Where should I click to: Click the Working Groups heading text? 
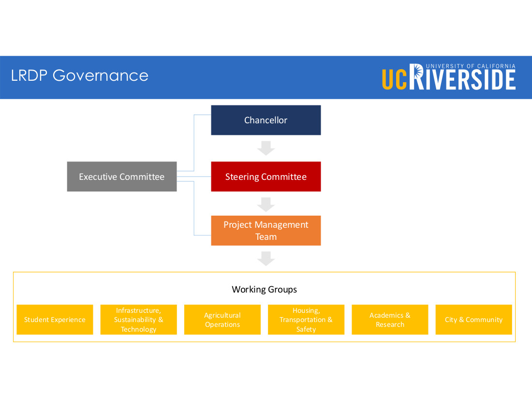pyautogui.click(x=265, y=290)
